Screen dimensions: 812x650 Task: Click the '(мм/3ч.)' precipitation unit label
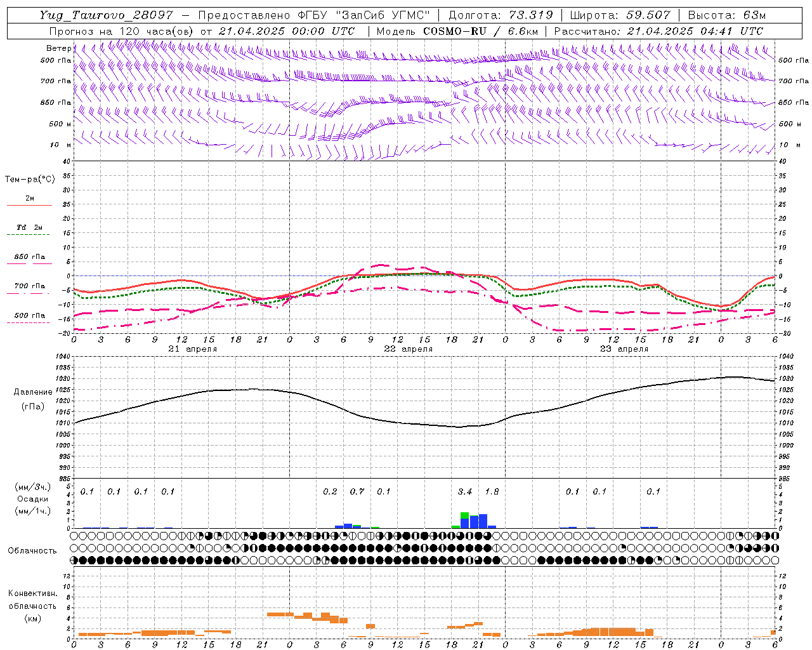coord(32,487)
